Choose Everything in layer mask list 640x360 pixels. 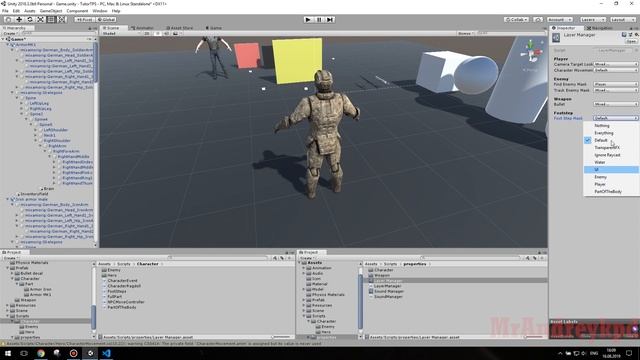(611, 133)
